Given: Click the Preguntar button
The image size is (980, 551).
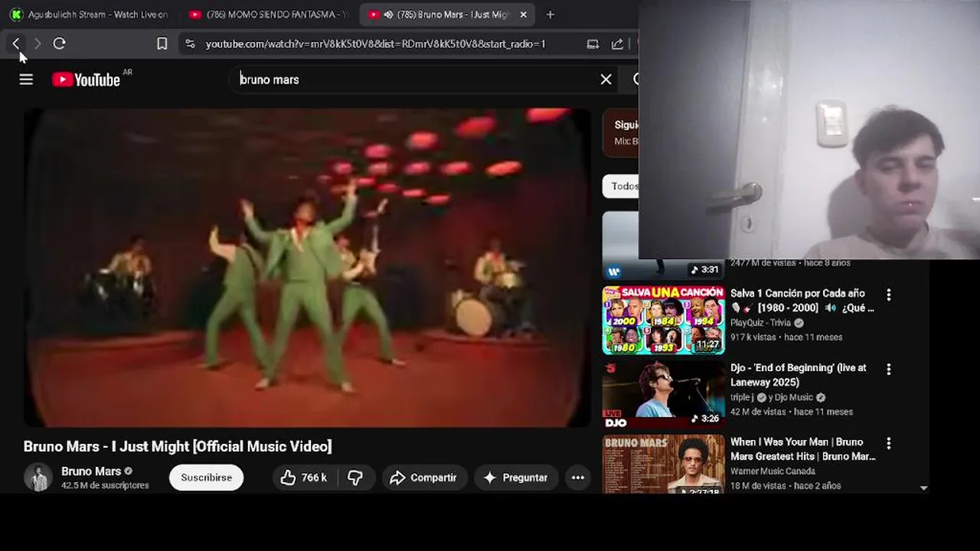Looking at the screenshot, I should pos(516,478).
